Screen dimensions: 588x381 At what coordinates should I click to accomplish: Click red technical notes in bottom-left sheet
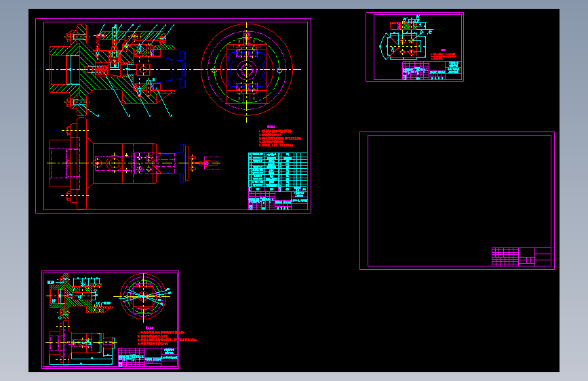(168, 336)
